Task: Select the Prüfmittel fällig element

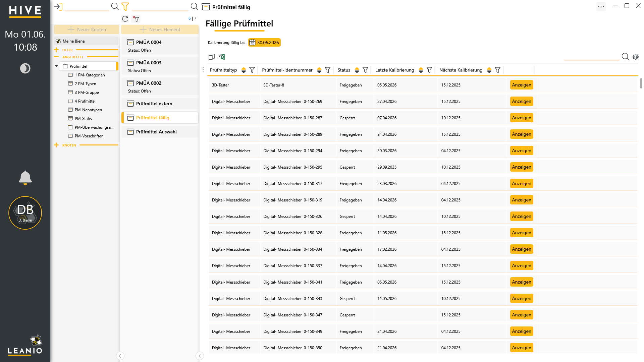Action: click(160, 118)
